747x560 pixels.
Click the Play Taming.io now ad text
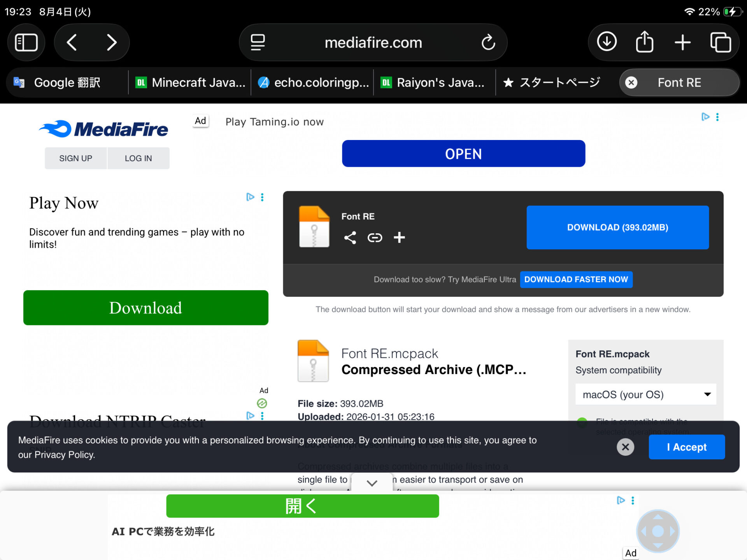274,122
